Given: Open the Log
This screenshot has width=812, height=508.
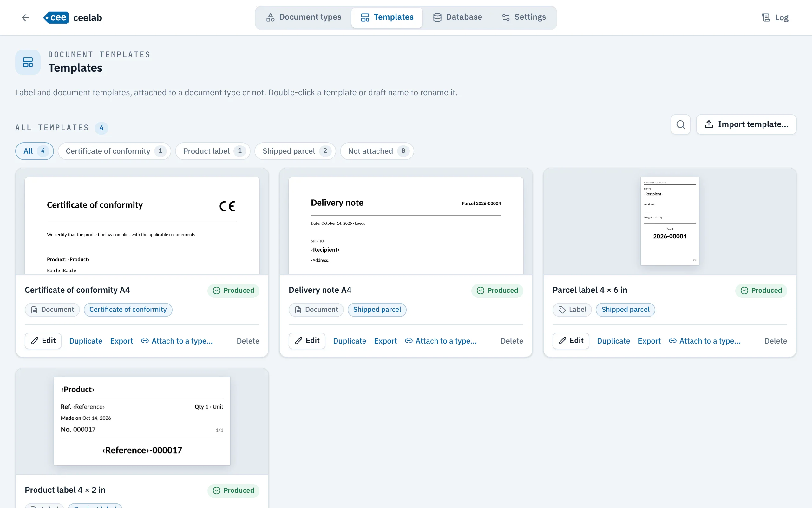Looking at the screenshot, I should point(775,17).
